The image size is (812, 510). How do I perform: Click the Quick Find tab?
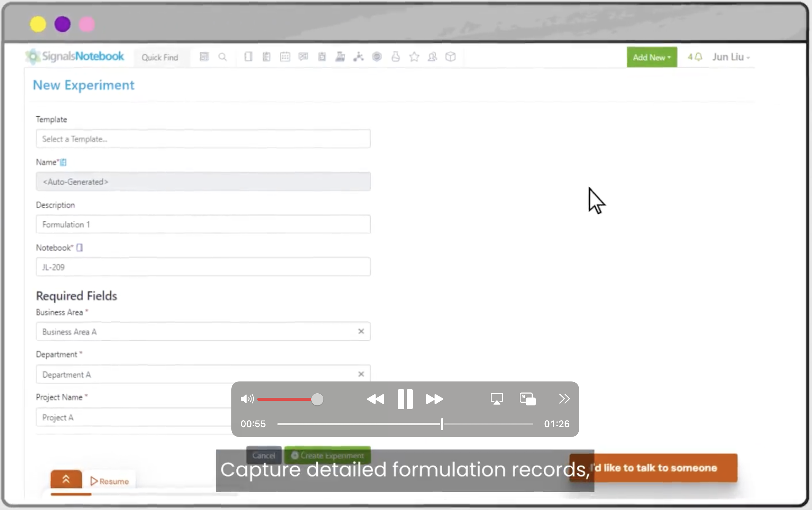pos(160,57)
